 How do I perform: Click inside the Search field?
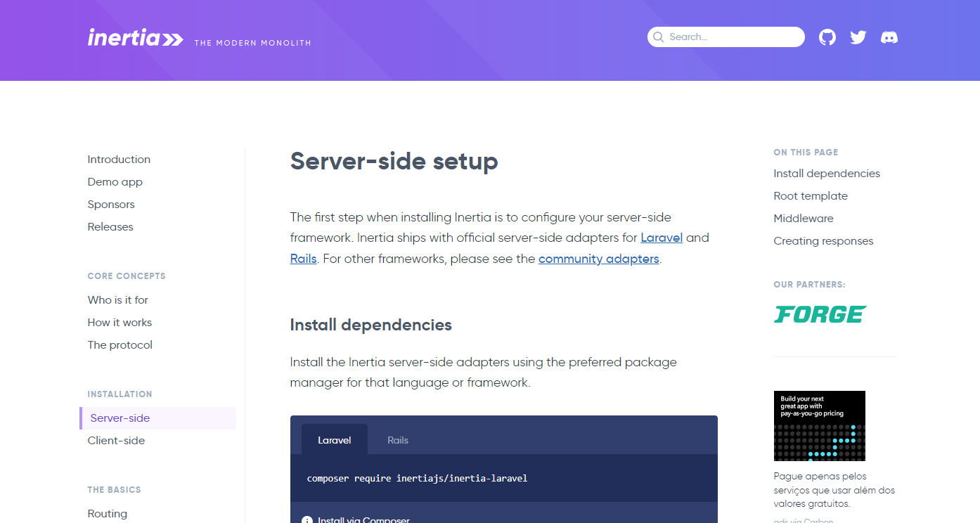pyautogui.click(x=724, y=37)
